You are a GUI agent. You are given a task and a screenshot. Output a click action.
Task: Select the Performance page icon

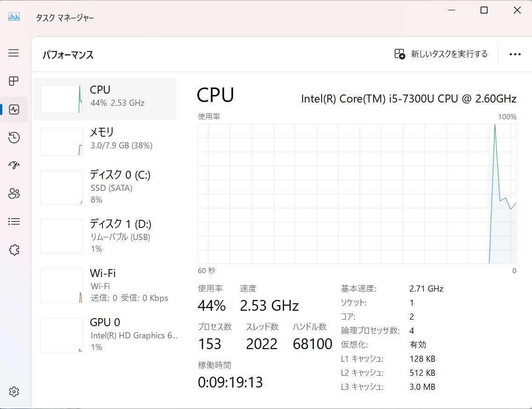click(x=14, y=110)
